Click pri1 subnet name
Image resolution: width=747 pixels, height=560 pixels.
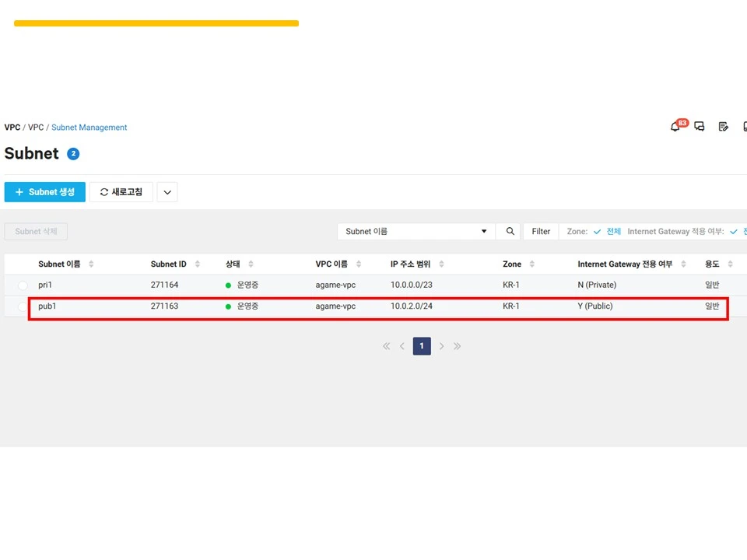45,285
